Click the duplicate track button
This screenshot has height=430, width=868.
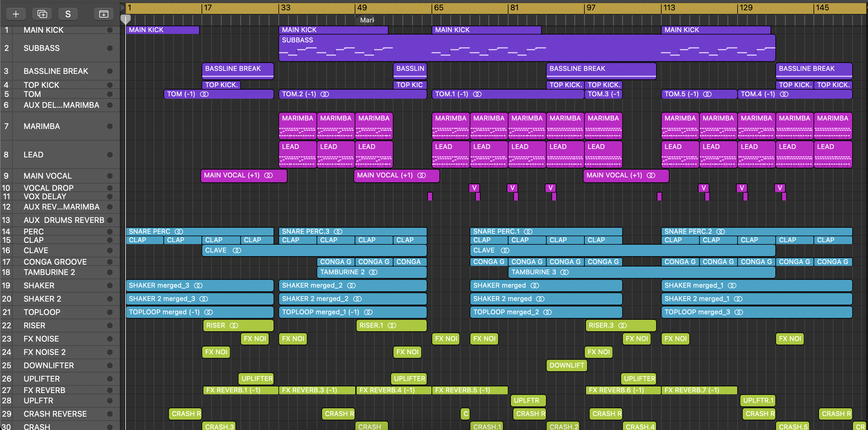tap(42, 14)
